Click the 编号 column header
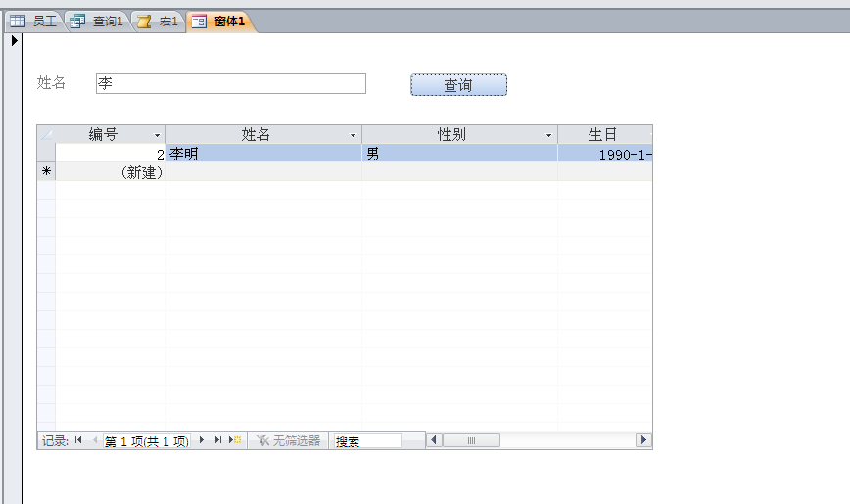The width and height of the screenshot is (850, 504). tap(111, 134)
